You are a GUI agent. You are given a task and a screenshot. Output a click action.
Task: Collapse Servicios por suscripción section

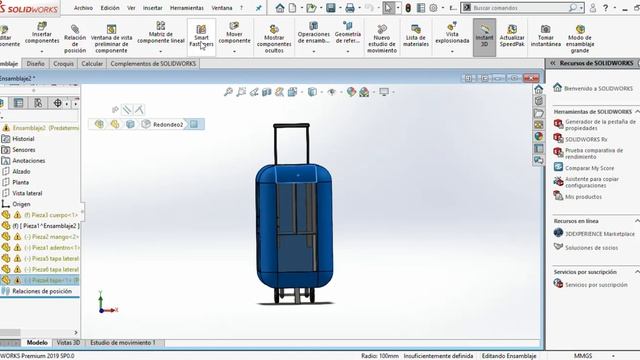[637, 272]
